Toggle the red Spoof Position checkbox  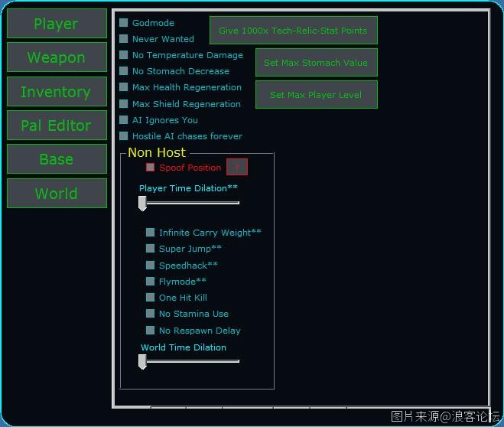[x=151, y=168]
